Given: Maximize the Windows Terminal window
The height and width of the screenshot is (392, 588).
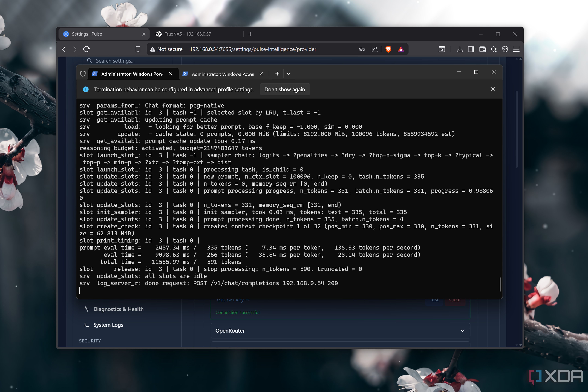Looking at the screenshot, I should [476, 72].
